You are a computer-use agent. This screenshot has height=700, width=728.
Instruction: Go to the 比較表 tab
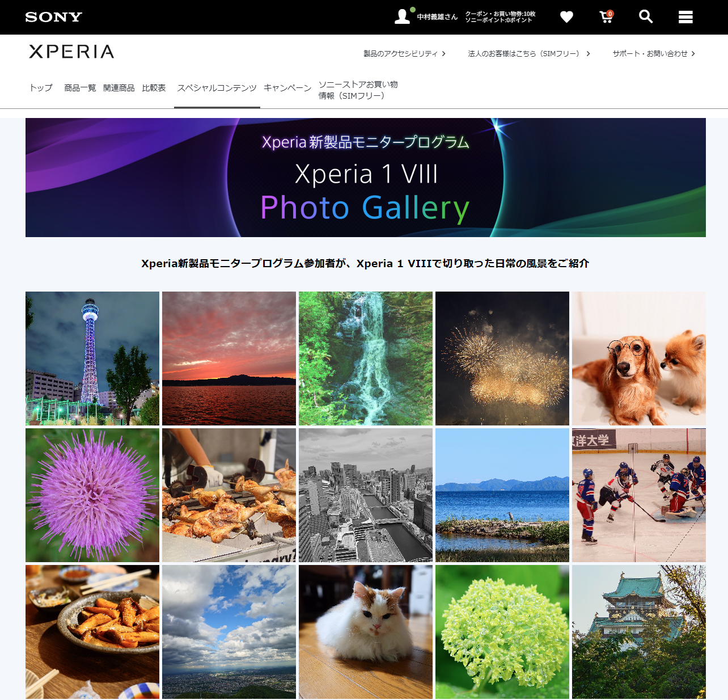154,88
